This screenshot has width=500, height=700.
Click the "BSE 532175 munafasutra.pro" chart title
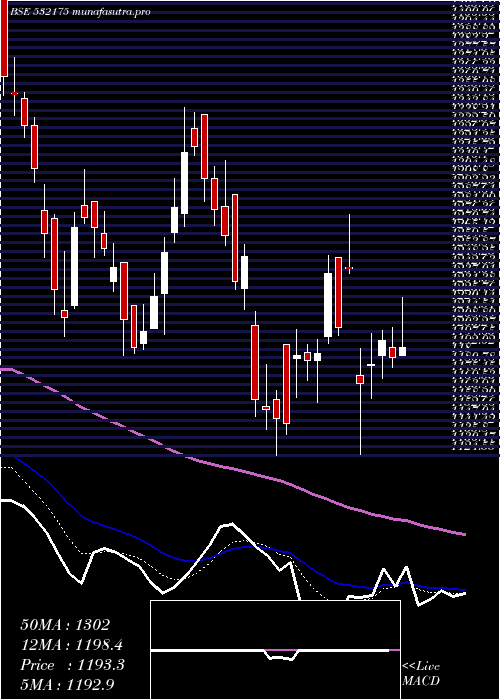80,12
